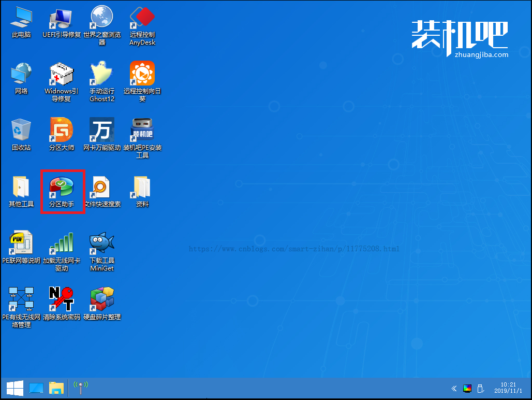This screenshot has width=532, height=400.
Task: Click the Windows Start button
Action: pos(14,388)
